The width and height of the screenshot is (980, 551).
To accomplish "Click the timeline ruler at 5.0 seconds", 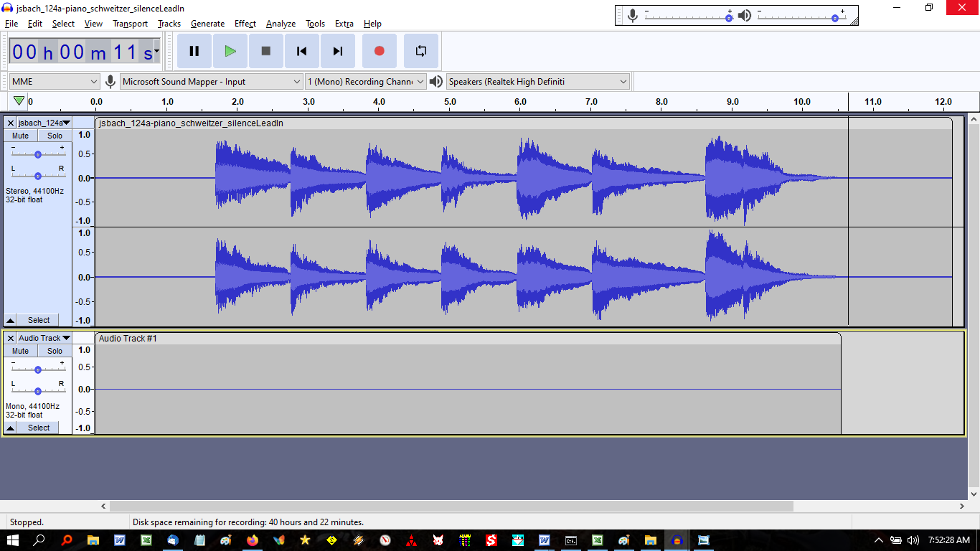I will (450, 102).
